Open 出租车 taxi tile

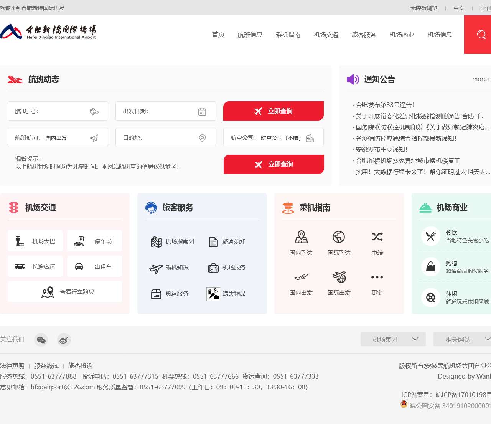click(x=95, y=266)
